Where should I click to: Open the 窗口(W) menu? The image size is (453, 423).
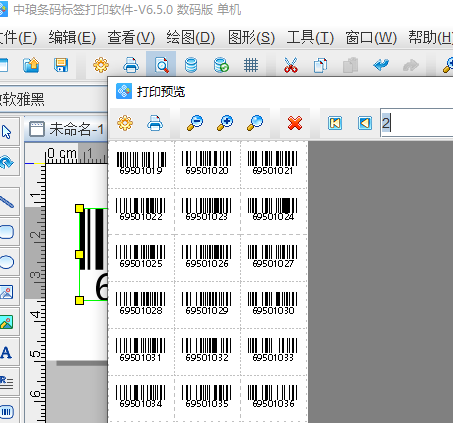pos(371,37)
